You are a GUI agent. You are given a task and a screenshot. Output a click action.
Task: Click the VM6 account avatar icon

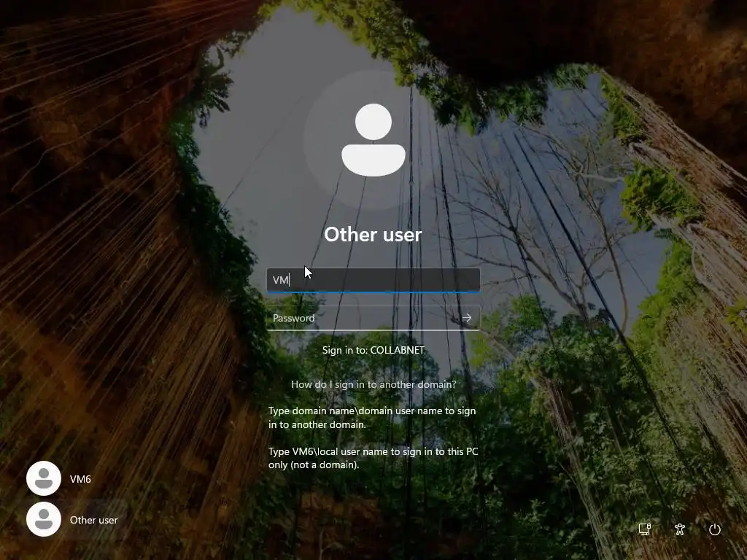(44, 478)
